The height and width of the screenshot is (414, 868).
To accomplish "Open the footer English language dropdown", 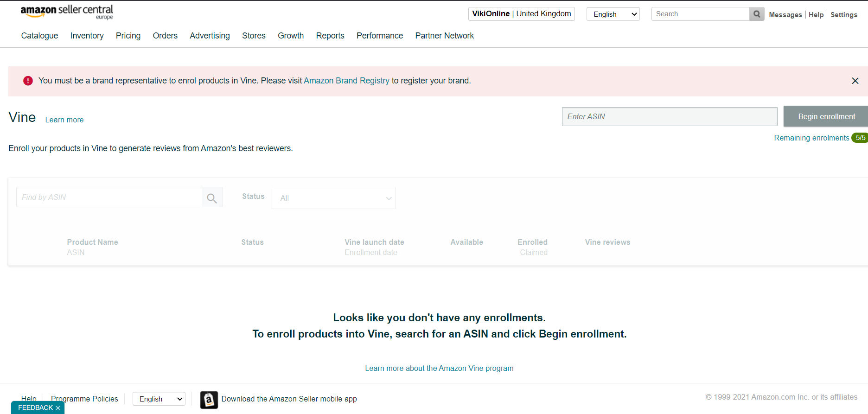I will coord(159,399).
